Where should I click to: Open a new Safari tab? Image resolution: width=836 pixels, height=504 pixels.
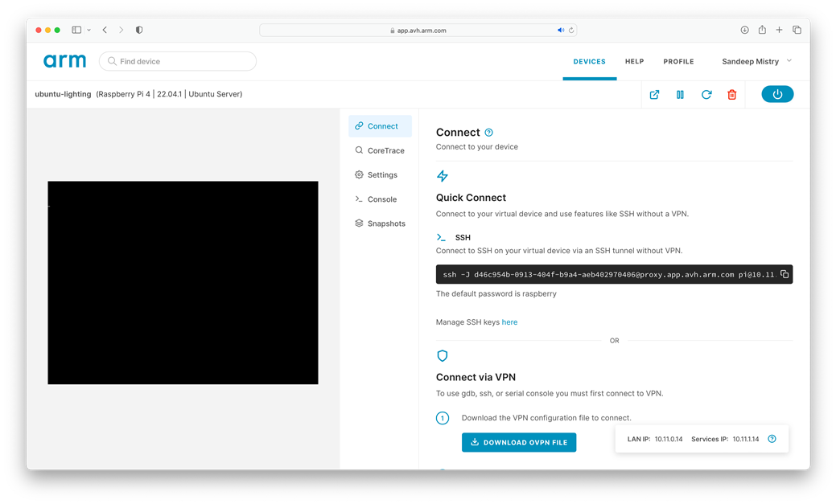coord(780,31)
